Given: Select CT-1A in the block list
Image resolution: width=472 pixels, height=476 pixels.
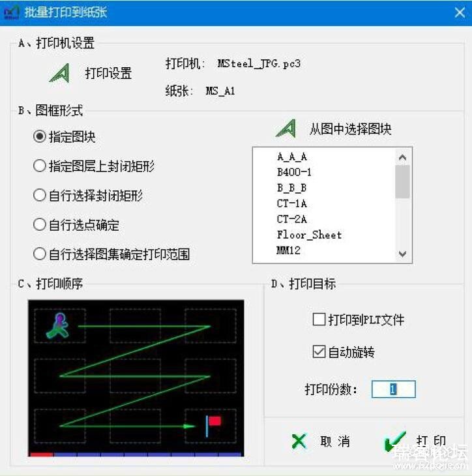Looking at the screenshot, I should coord(292,203).
